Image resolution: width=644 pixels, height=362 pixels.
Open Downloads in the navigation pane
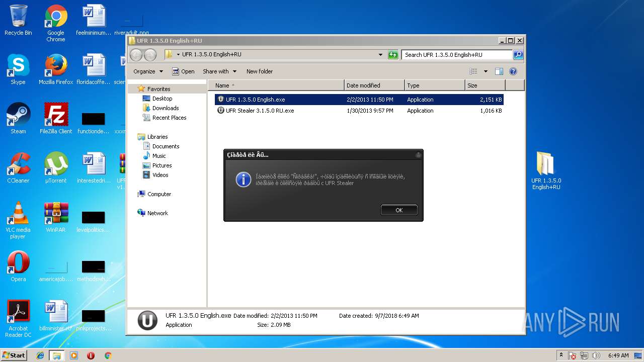166,108
